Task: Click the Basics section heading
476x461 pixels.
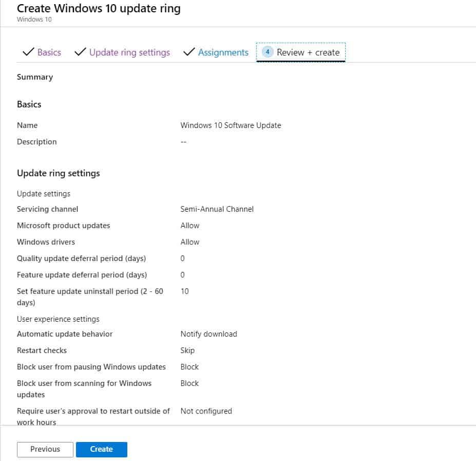Action: click(29, 104)
